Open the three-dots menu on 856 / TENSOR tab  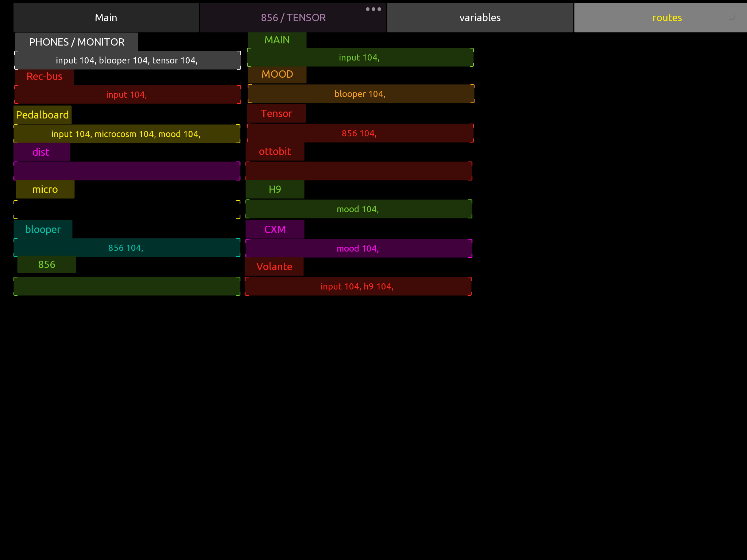[373, 9]
